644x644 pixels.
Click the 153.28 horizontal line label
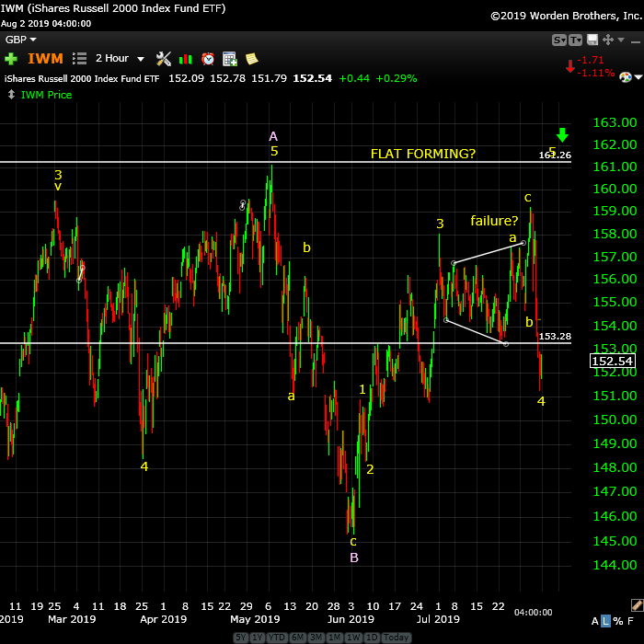pos(555,337)
